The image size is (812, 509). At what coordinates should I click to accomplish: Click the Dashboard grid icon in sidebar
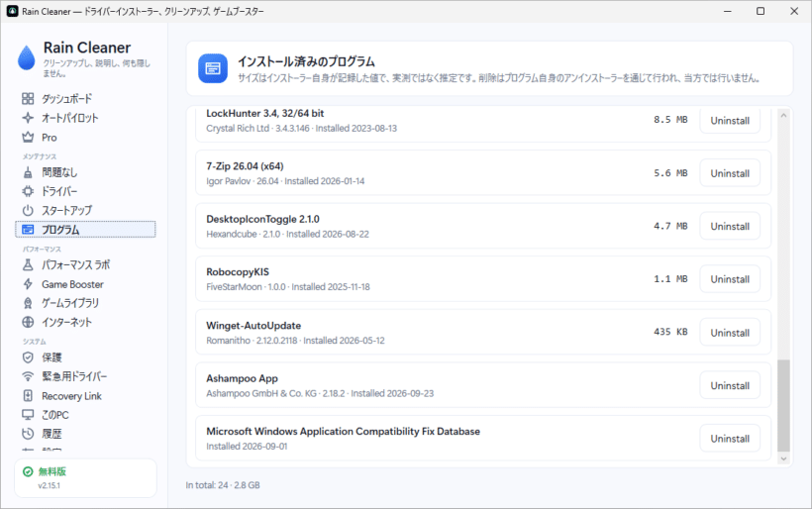[28, 98]
